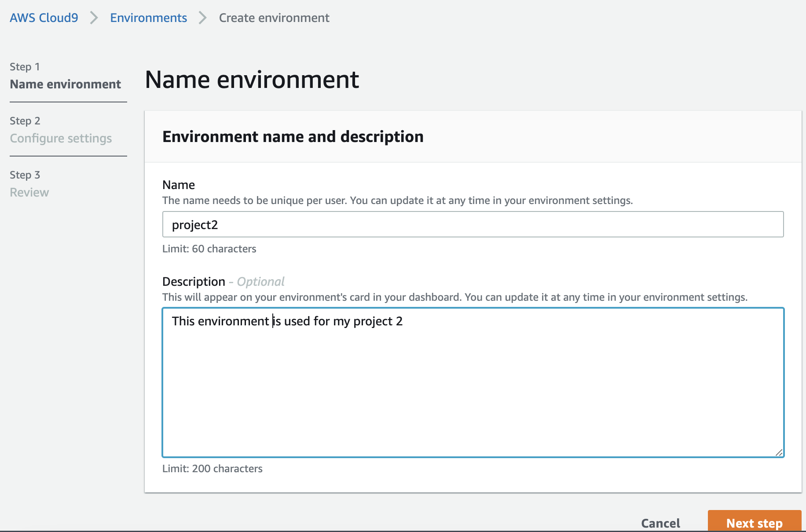
Task: Navigate to Environments via the breadcrumb
Action: click(x=148, y=18)
